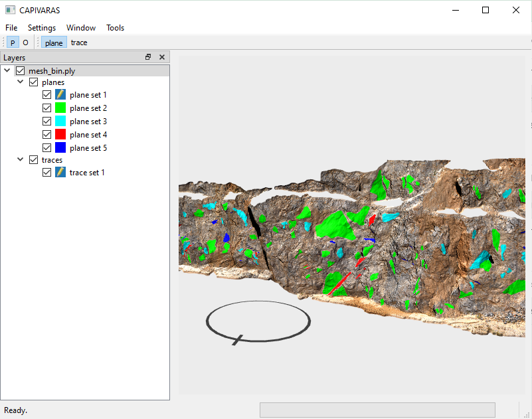
Task: Collapse the mesh_bin.ply tree node
Action: click(x=7, y=70)
